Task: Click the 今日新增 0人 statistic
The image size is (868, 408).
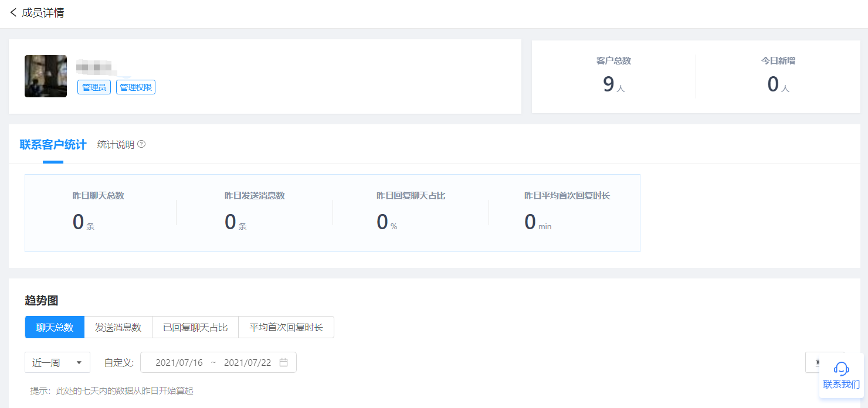Action: point(778,77)
